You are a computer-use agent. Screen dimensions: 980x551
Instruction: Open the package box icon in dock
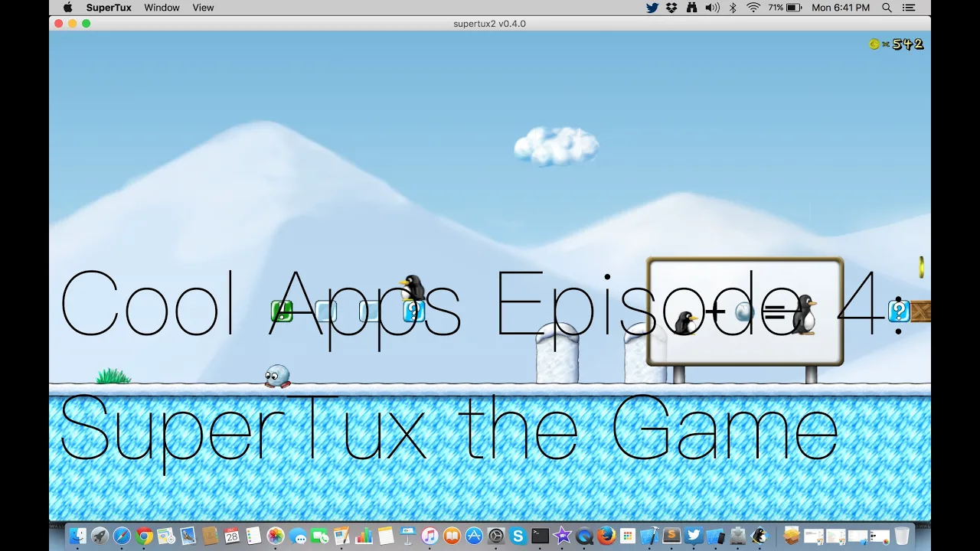click(792, 536)
